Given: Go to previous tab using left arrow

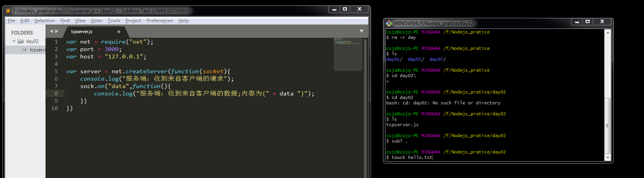Looking at the screenshot, I should pos(51,31).
